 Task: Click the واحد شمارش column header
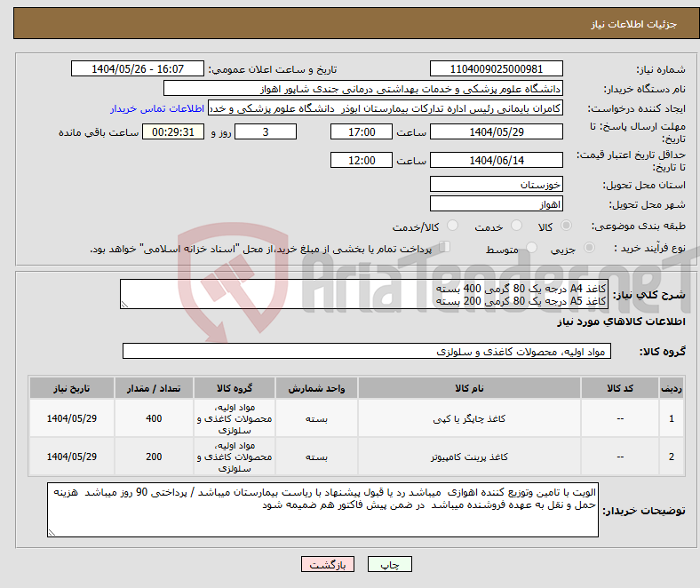(x=316, y=388)
